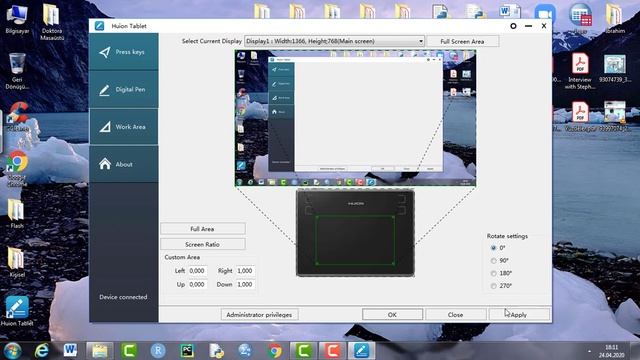
Task: Open the Kişisel desktop folder
Action: click(x=16, y=263)
